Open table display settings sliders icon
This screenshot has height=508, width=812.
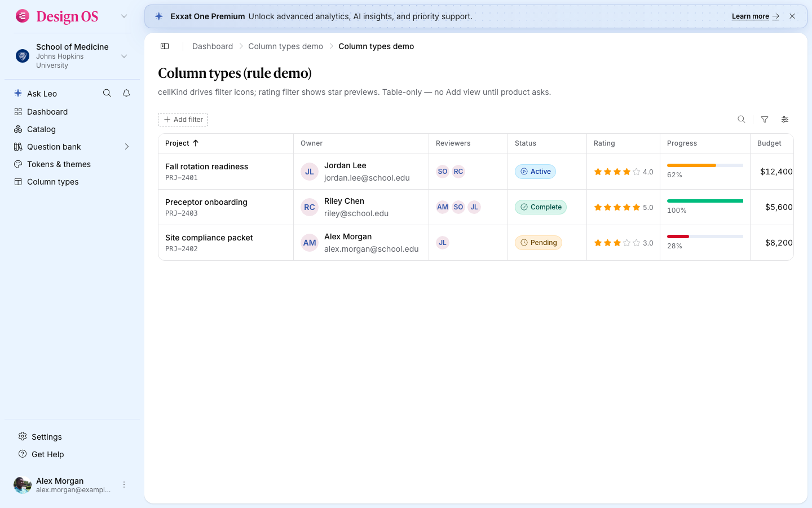[x=785, y=119]
